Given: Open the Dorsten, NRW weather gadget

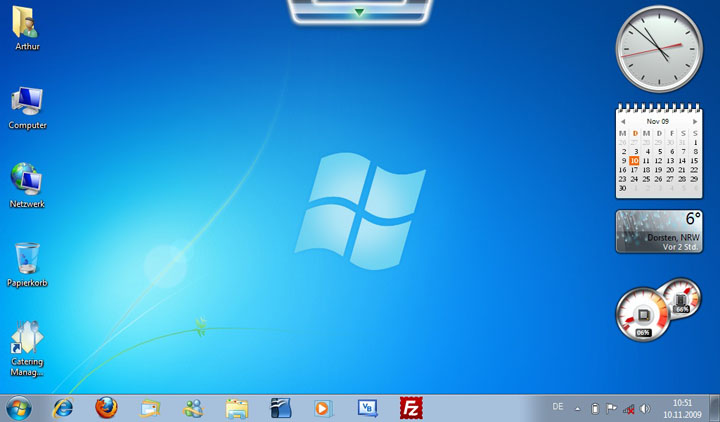Looking at the screenshot, I should tap(659, 231).
